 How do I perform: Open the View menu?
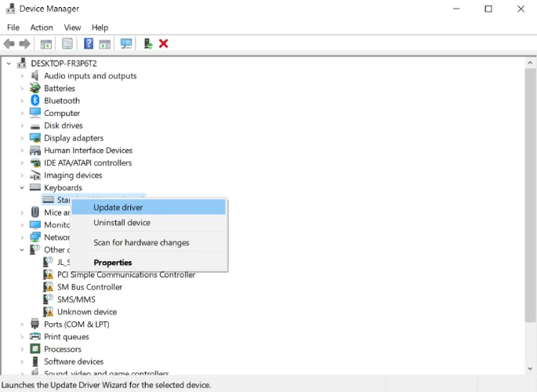click(x=72, y=27)
